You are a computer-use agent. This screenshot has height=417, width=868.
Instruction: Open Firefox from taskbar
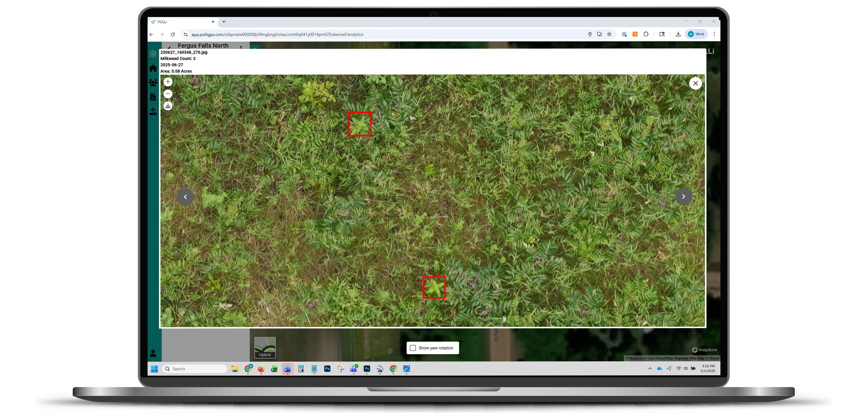coord(261,369)
